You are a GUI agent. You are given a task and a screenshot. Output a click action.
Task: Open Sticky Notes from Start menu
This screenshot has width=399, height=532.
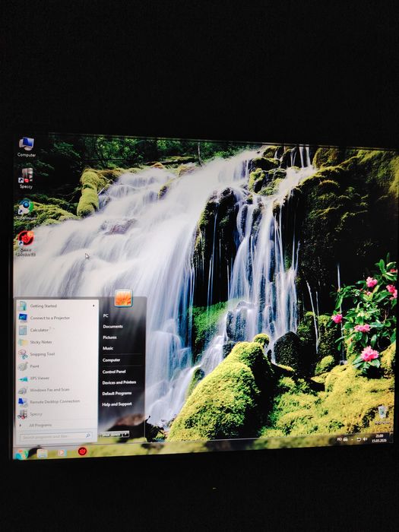point(57,342)
